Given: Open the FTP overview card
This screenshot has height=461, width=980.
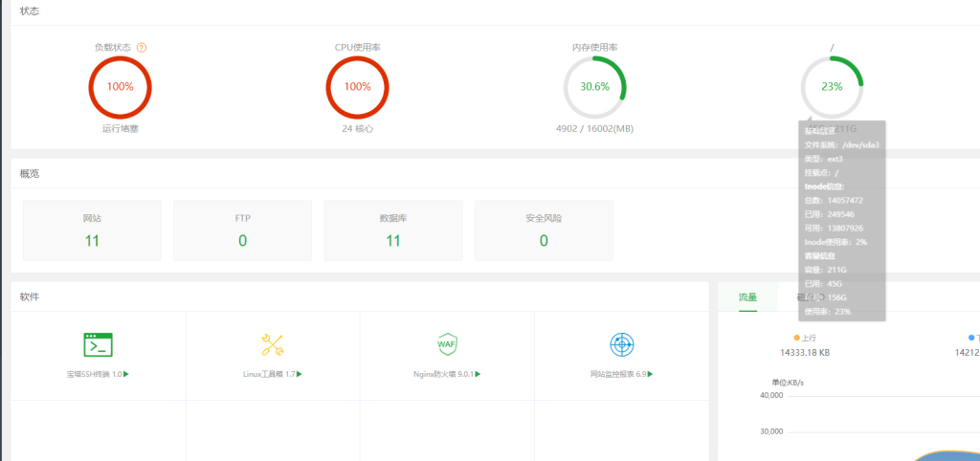Looking at the screenshot, I should click(x=242, y=230).
